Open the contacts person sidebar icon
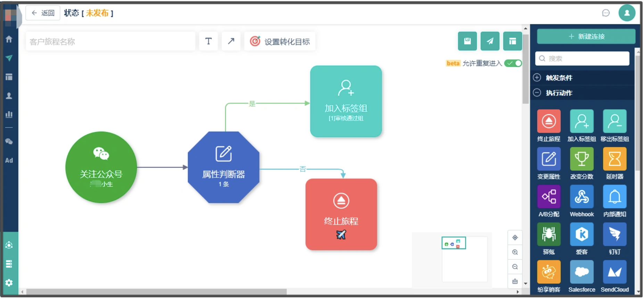The height and width of the screenshot is (298, 644). click(9, 96)
